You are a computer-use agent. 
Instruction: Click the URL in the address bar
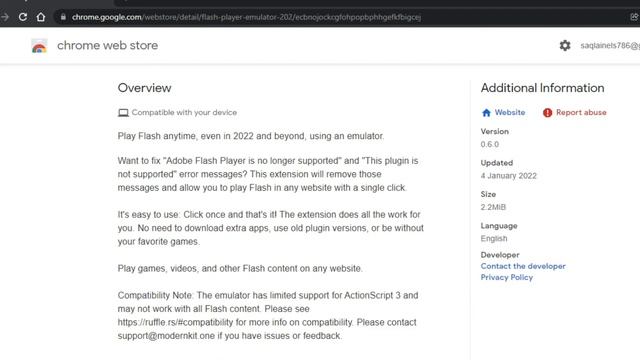click(x=246, y=17)
